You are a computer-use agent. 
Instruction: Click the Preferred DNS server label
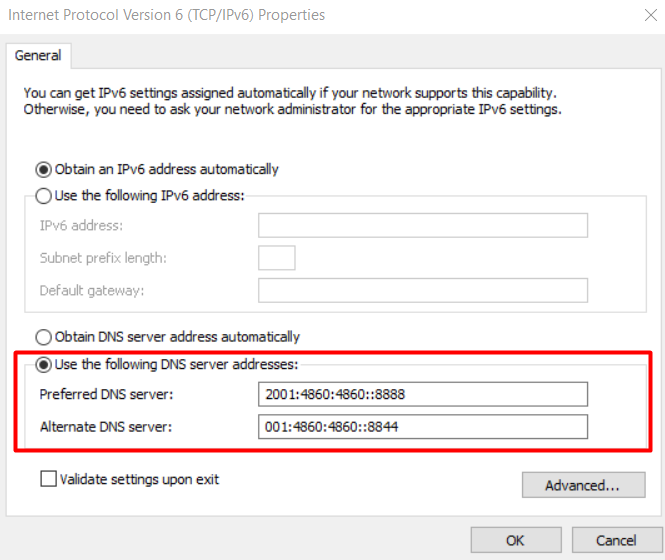(x=106, y=394)
